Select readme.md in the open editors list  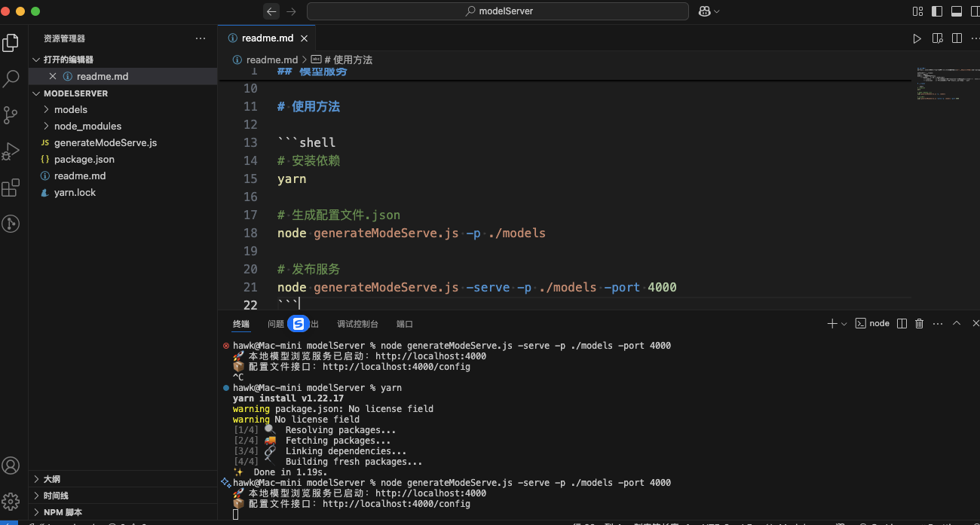pyautogui.click(x=123, y=76)
